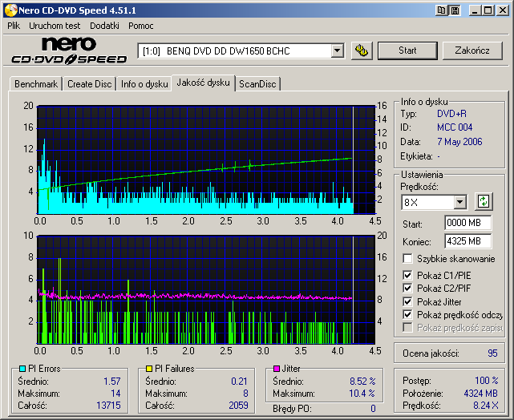Maximize the Nero window

pyautogui.click(x=488, y=10)
